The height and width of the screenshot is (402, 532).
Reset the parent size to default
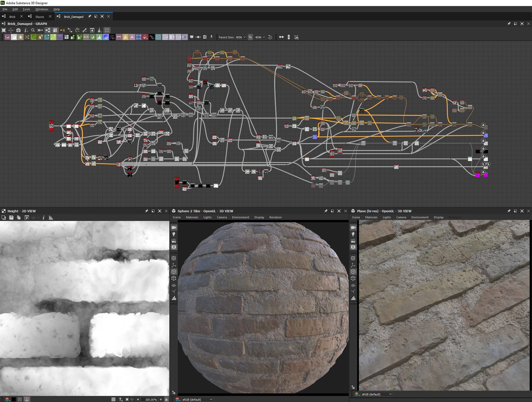coord(270,37)
